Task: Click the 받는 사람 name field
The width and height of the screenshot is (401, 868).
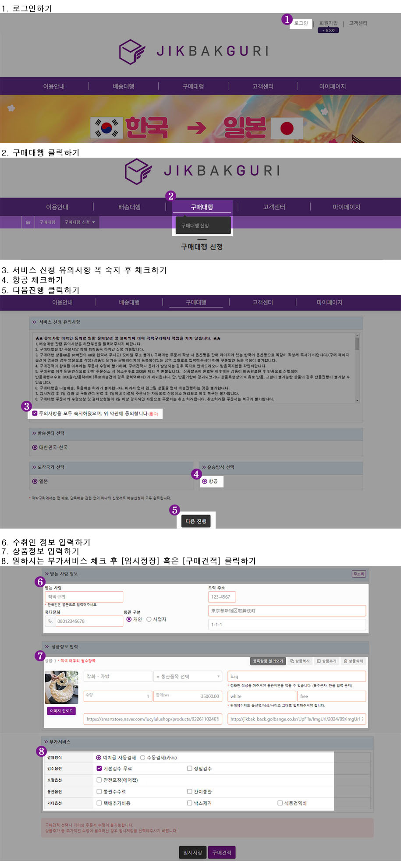Action: pyautogui.click(x=84, y=597)
